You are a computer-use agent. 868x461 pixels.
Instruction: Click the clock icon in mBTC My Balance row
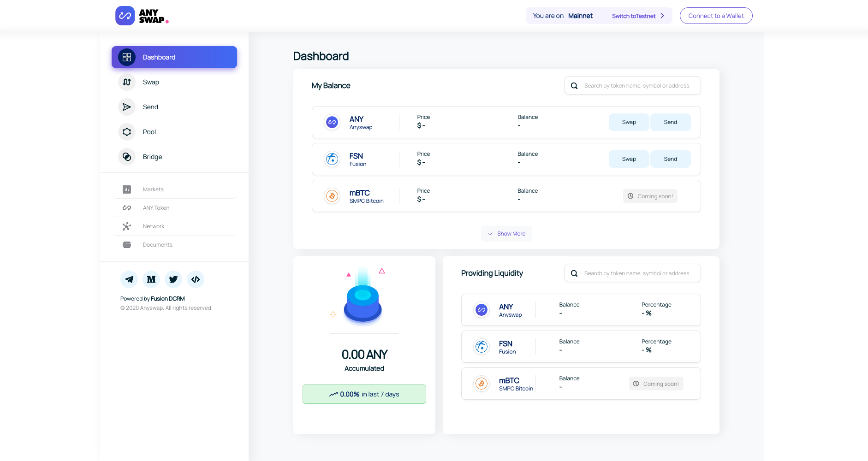click(x=630, y=196)
